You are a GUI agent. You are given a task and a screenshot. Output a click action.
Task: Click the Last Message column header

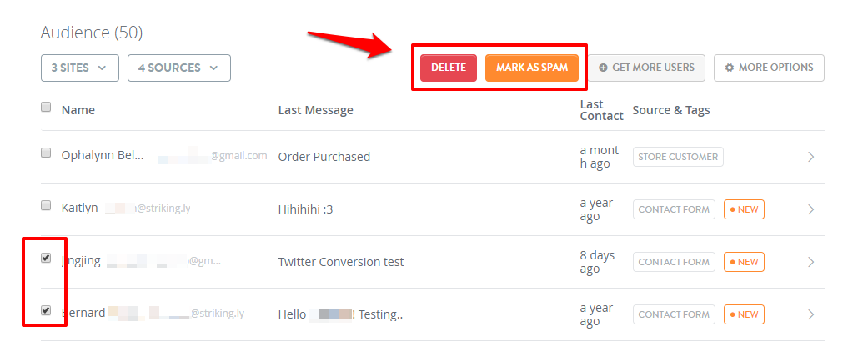pos(315,110)
